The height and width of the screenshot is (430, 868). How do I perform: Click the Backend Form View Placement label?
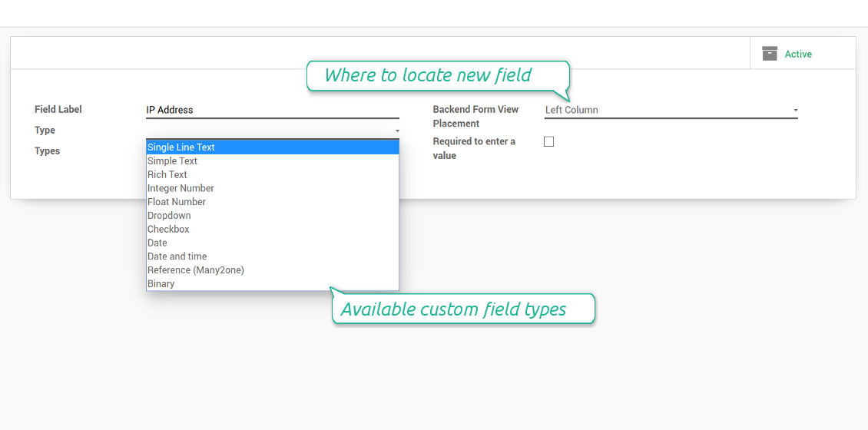click(475, 116)
